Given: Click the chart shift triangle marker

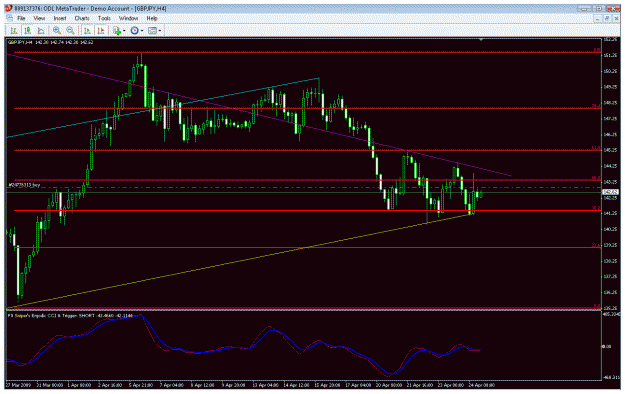Looking at the screenshot, I should click(x=482, y=39).
